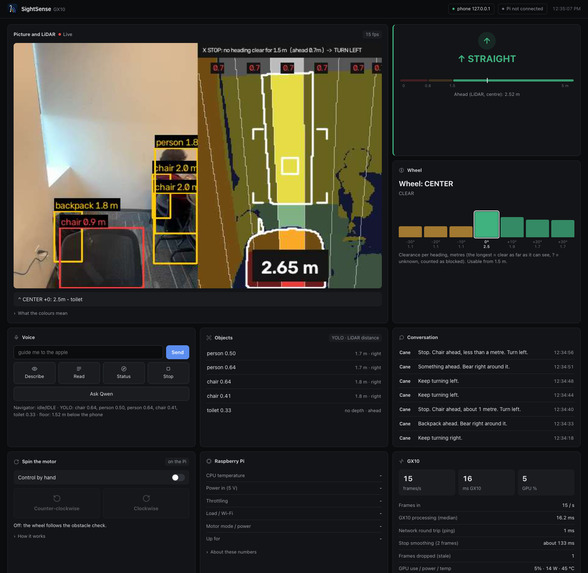The image size is (588, 573).
Task: Click the Spin the motor refresh icon
Action: click(16, 462)
